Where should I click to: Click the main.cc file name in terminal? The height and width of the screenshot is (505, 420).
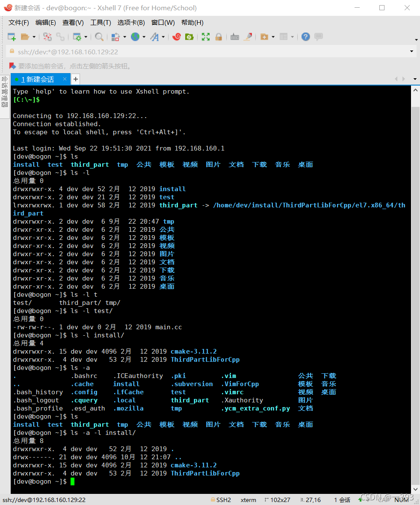169,327
